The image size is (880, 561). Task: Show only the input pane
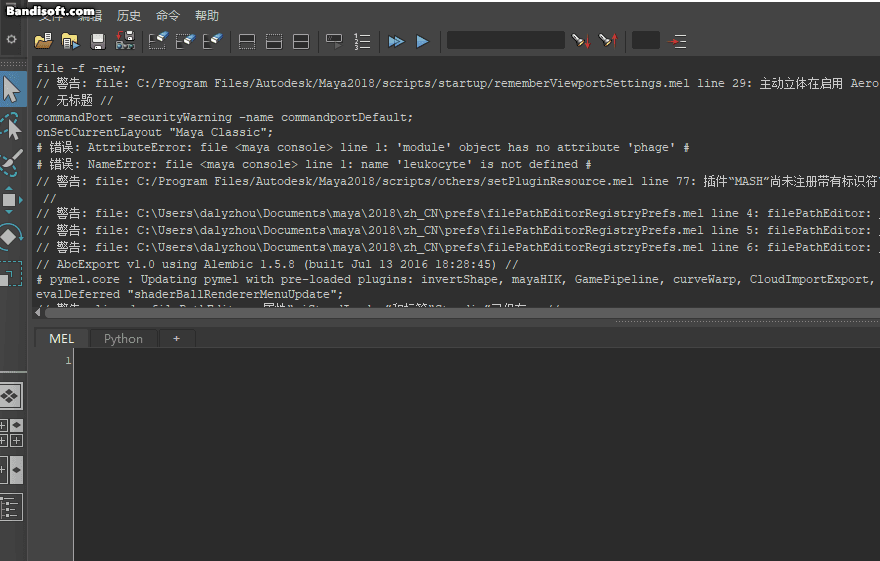coord(274,42)
